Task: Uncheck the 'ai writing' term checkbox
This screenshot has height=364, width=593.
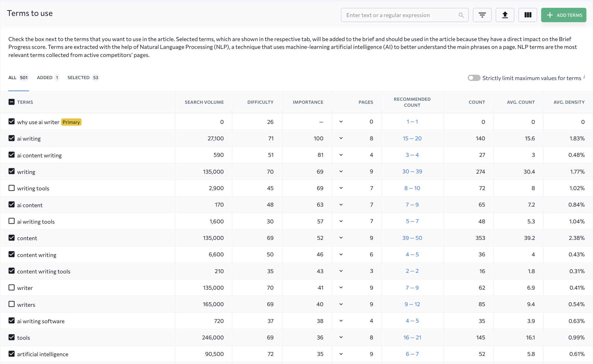Action: (x=11, y=138)
